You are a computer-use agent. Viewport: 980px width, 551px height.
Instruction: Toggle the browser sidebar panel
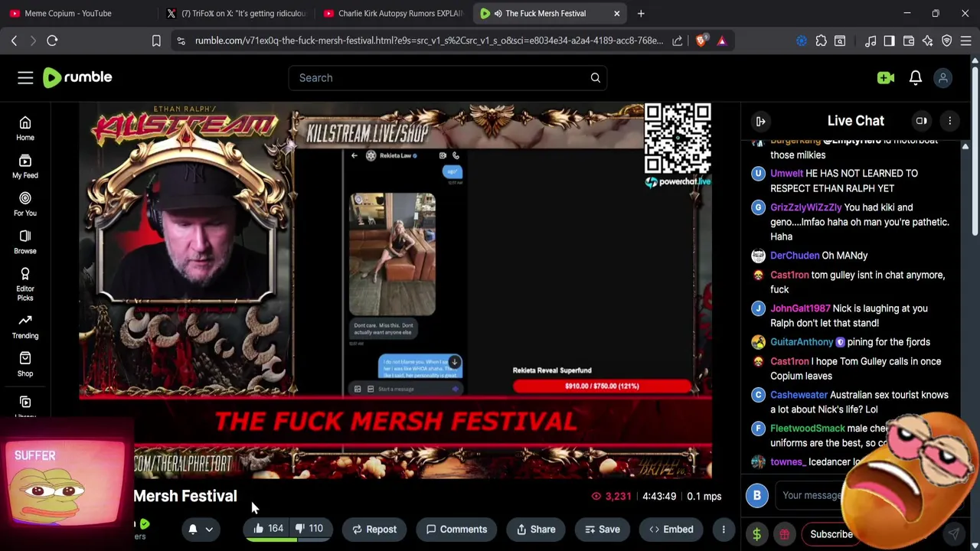890,41
